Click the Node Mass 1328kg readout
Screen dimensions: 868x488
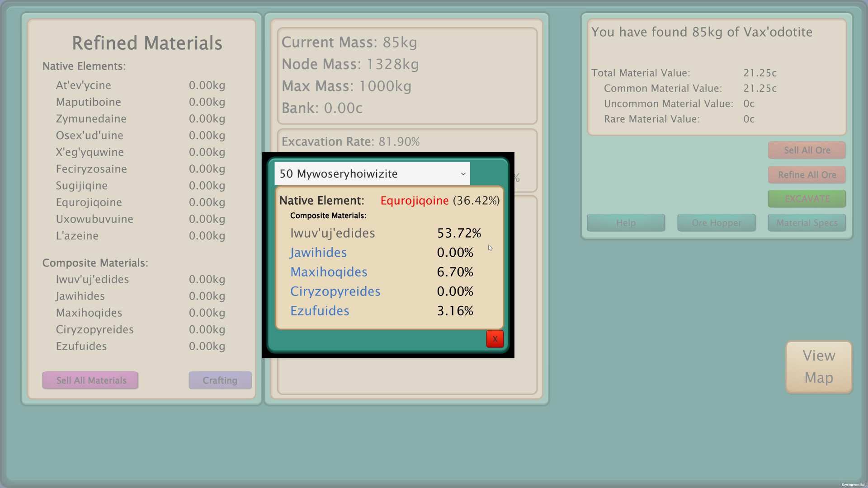350,64
